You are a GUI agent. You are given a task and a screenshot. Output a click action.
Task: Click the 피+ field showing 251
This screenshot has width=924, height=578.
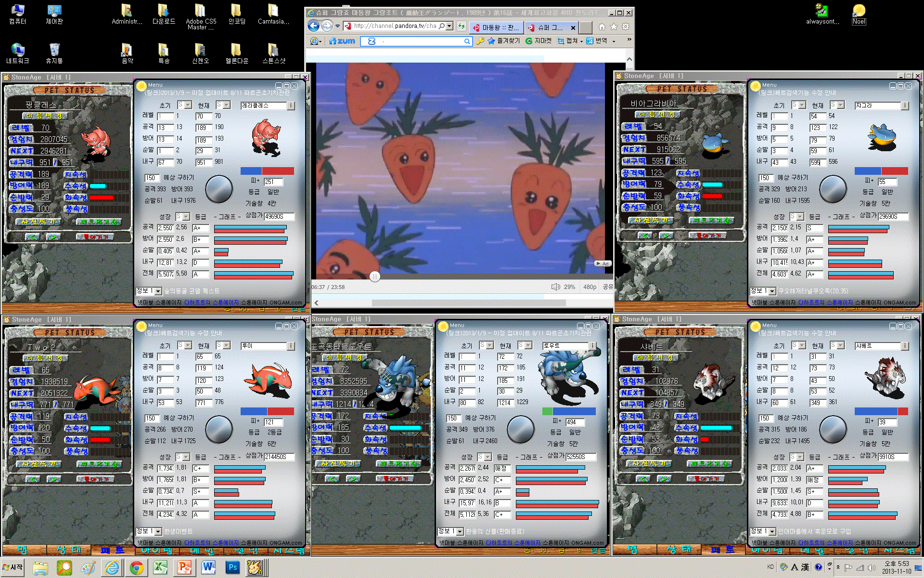tap(273, 182)
